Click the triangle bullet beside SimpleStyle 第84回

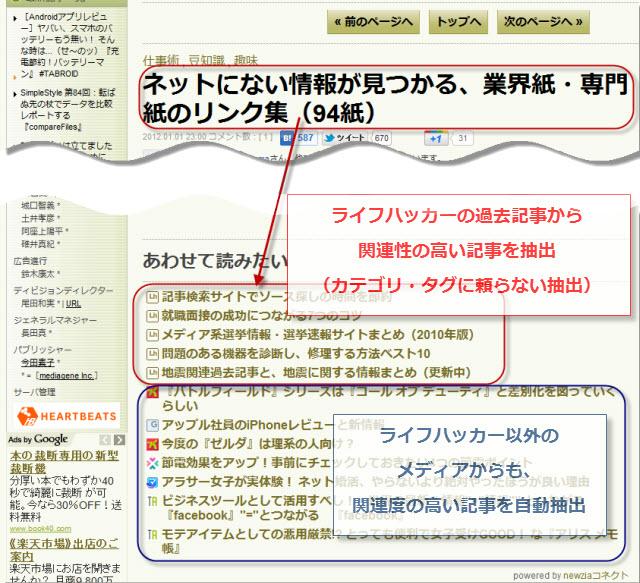coord(15,94)
